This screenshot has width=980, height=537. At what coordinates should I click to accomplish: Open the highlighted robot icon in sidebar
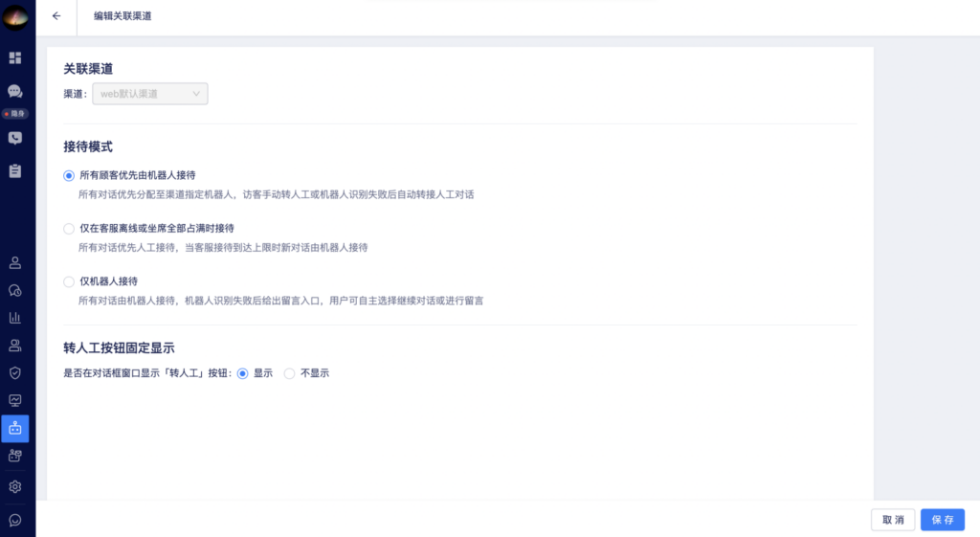(x=15, y=429)
